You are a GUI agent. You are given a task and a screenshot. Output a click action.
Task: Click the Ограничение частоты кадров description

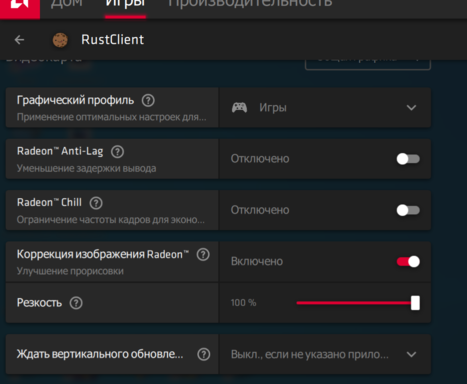111,220
